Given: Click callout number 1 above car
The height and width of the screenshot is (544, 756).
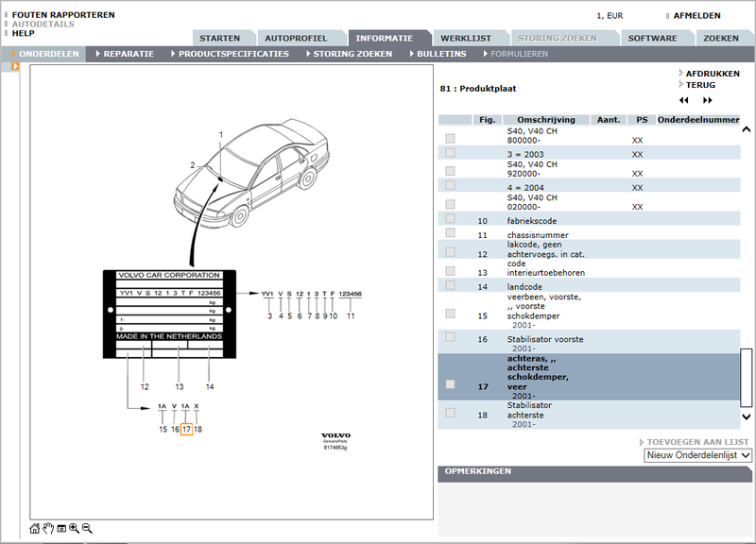Looking at the screenshot, I should click(221, 135).
